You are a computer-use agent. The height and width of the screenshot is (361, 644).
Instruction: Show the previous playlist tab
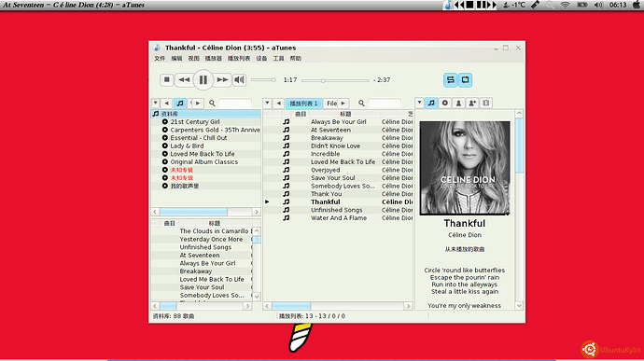click(279, 104)
